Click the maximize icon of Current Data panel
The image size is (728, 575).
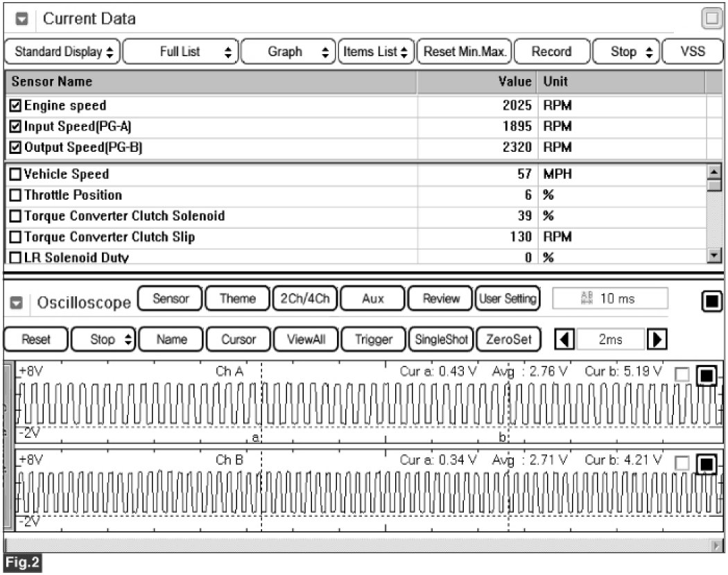(711, 19)
